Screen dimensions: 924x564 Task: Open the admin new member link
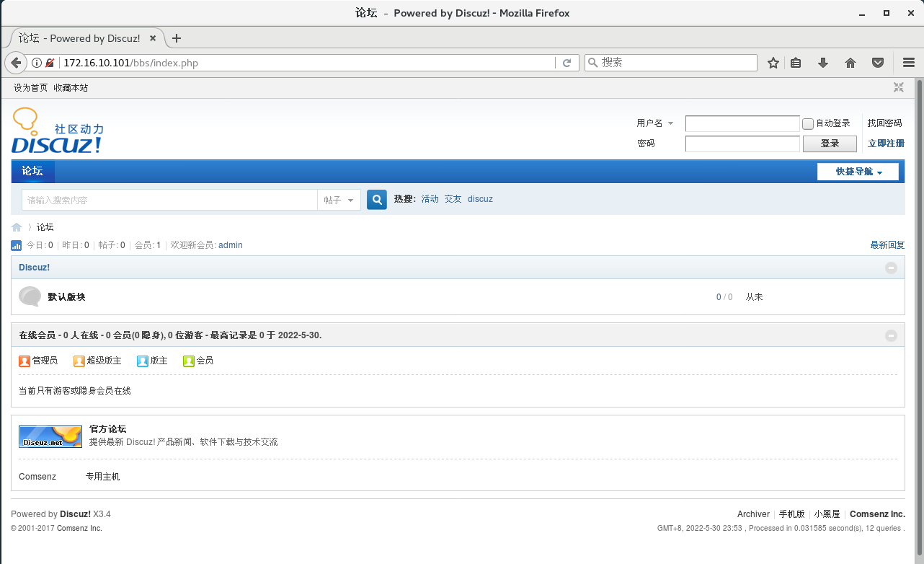[231, 245]
